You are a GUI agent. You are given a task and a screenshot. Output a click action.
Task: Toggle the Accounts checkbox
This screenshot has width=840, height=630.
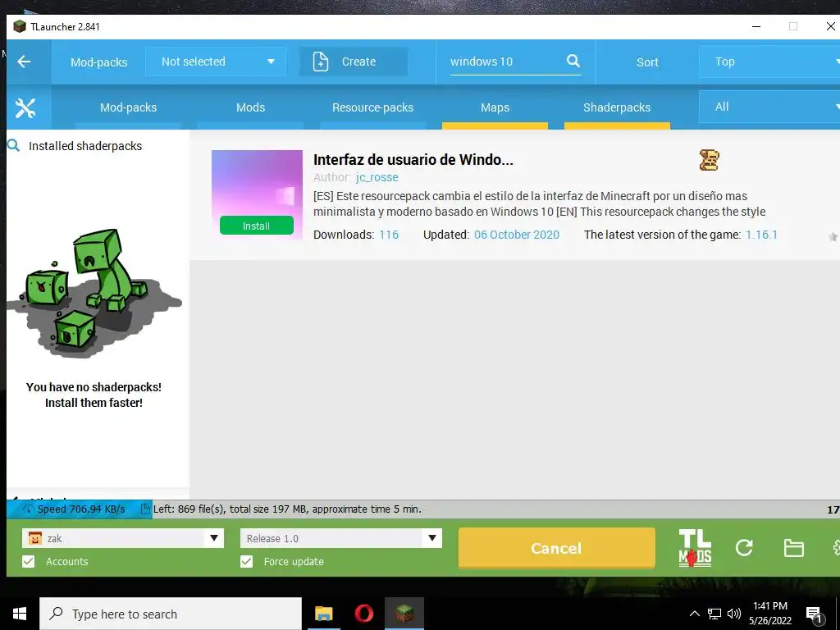[29, 561]
